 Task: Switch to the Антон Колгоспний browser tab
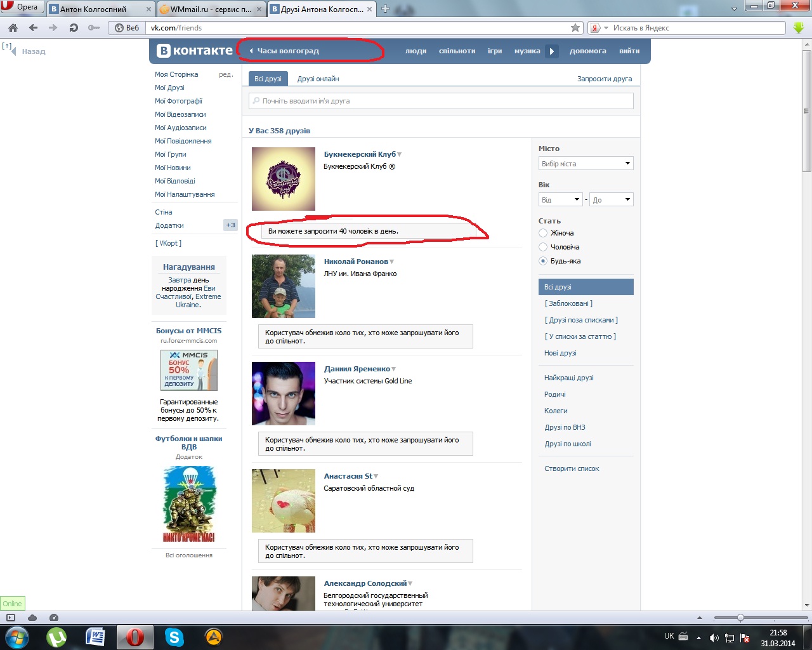click(101, 9)
